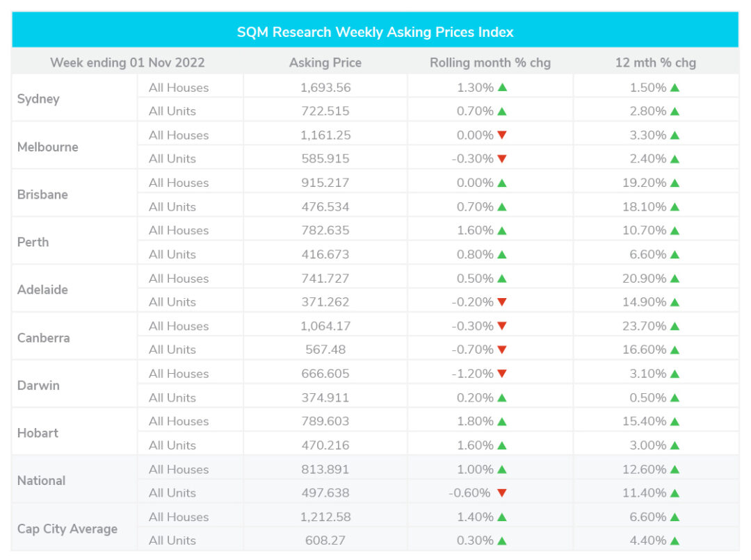This screenshot has width=751, height=560.
Task: Click the green arrow beside Perth units 0.80%
Action: pos(502,254)
